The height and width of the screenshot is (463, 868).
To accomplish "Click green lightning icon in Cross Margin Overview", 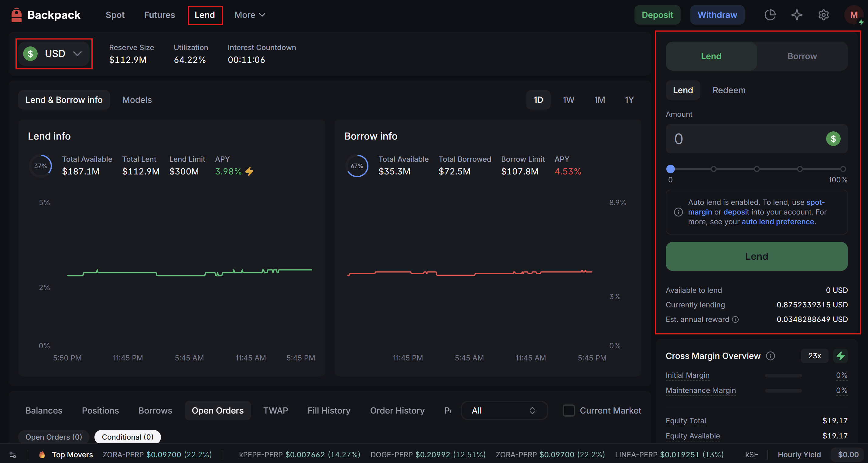I will point(841,356).
